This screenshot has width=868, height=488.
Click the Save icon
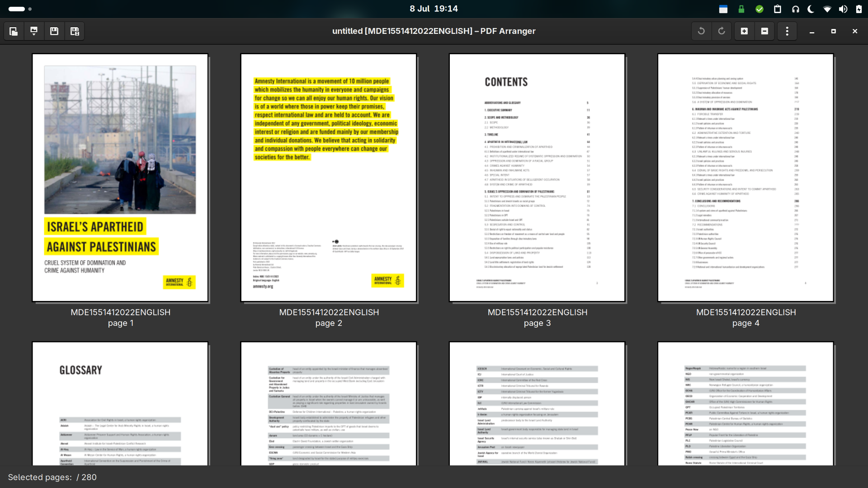54,31
